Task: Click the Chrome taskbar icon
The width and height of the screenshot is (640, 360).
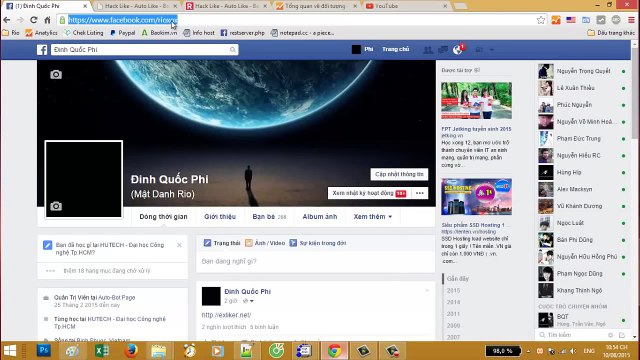Action: click(334, 351)
